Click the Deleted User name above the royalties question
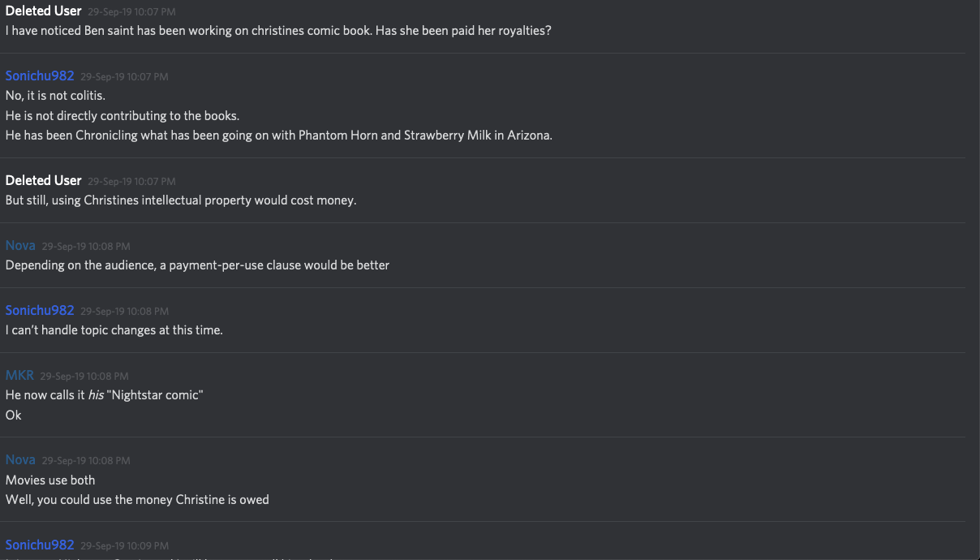This screenshot has height=560, width=980. coord(43,11)
